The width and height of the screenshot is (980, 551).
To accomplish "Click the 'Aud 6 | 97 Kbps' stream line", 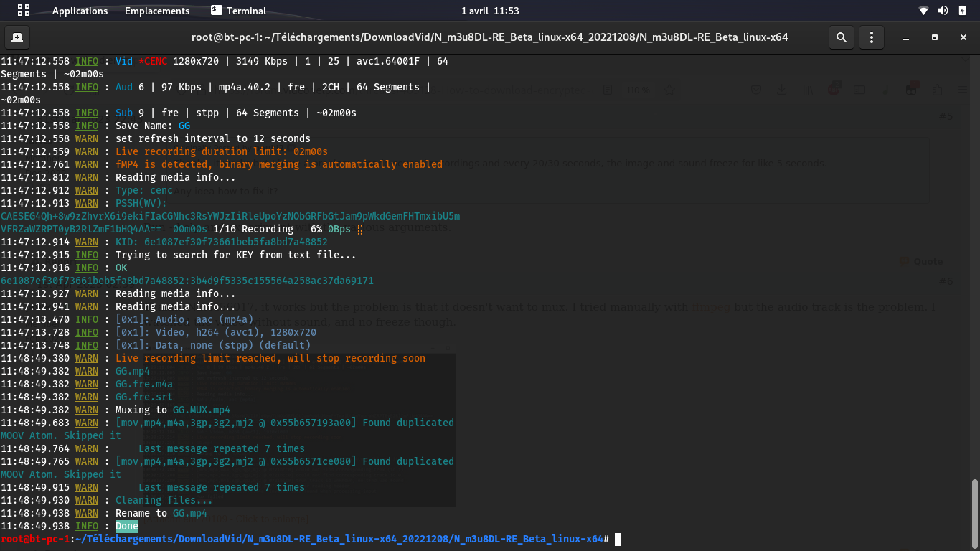I will click(x=273, y=87).
